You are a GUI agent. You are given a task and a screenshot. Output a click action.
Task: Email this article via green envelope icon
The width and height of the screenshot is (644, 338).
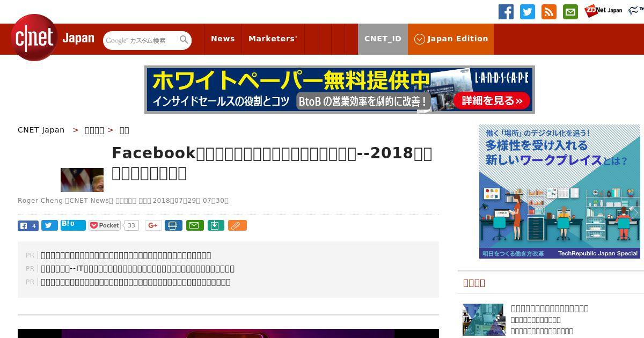point(195,225)
